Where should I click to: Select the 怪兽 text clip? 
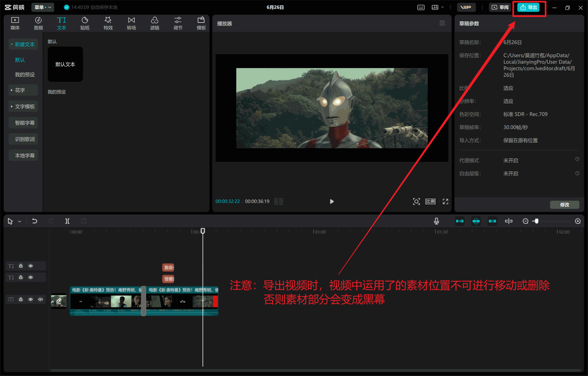coord(168,279)
